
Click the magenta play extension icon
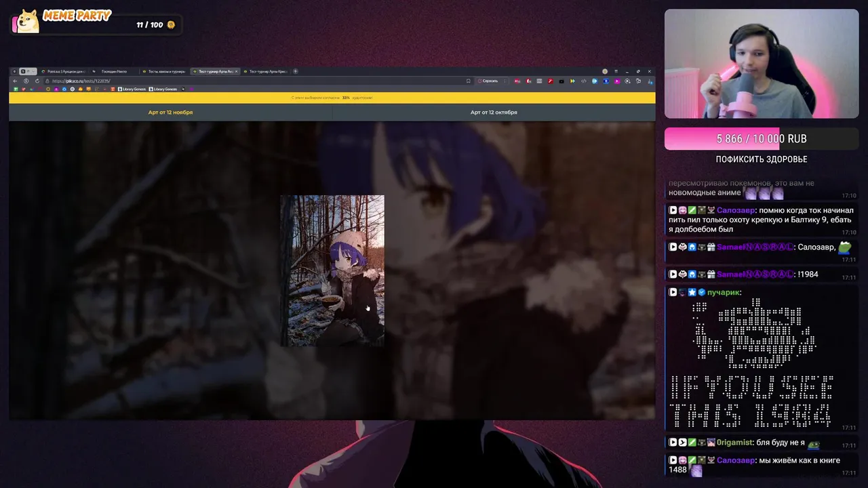pos(617,81)
